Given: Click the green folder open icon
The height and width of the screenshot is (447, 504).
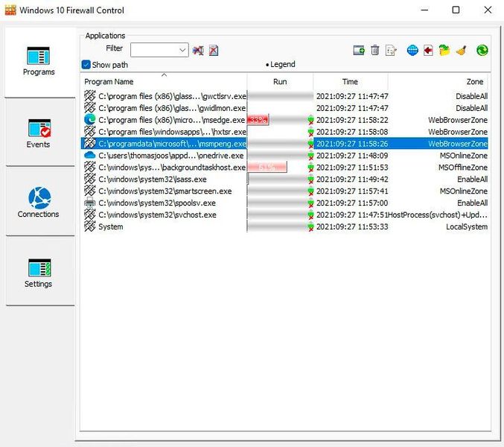Looking at the screenshot, I should point(444,50).
